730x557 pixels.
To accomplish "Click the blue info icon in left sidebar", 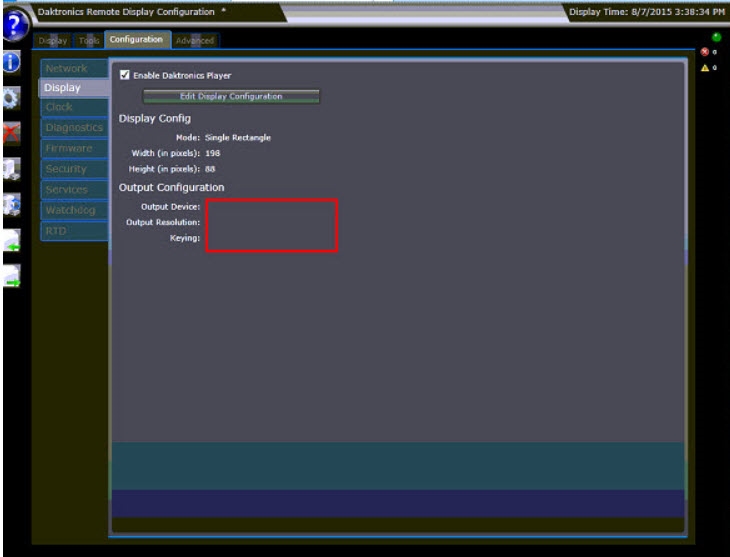I will click(12, 62).
